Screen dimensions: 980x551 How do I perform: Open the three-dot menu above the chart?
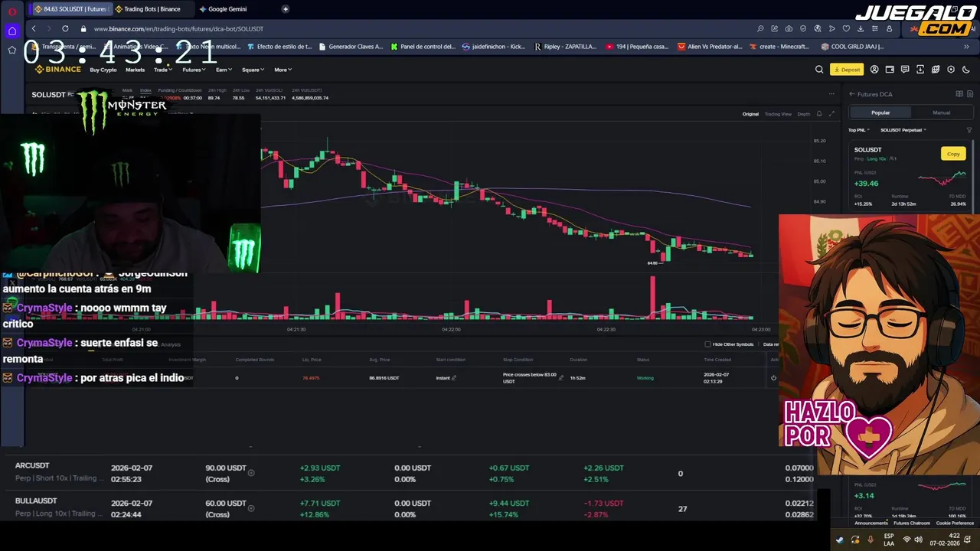pos(831,94)
